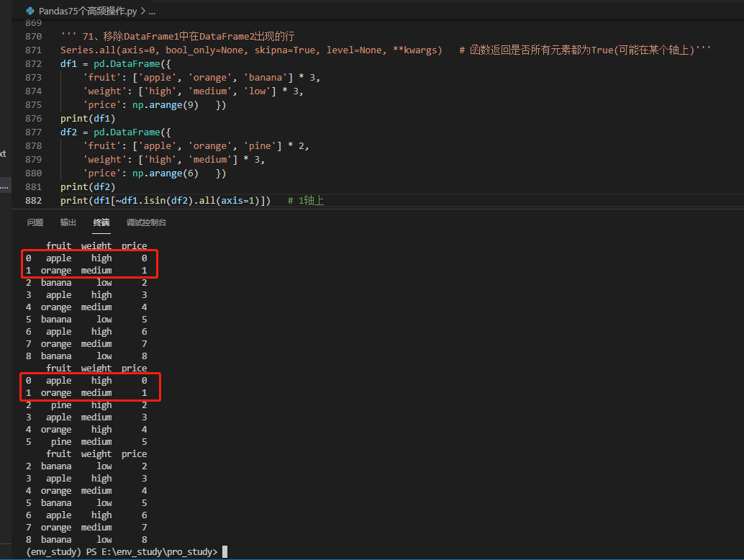Click 'Series.all(axis=0' text on line 871
744x560 pixels.
coord(109,50)
